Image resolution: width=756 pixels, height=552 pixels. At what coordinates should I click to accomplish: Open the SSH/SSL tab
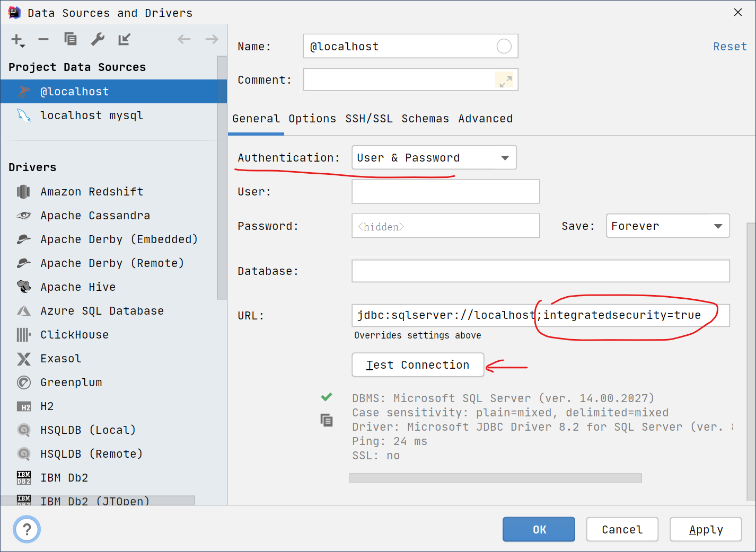point(369,118)
